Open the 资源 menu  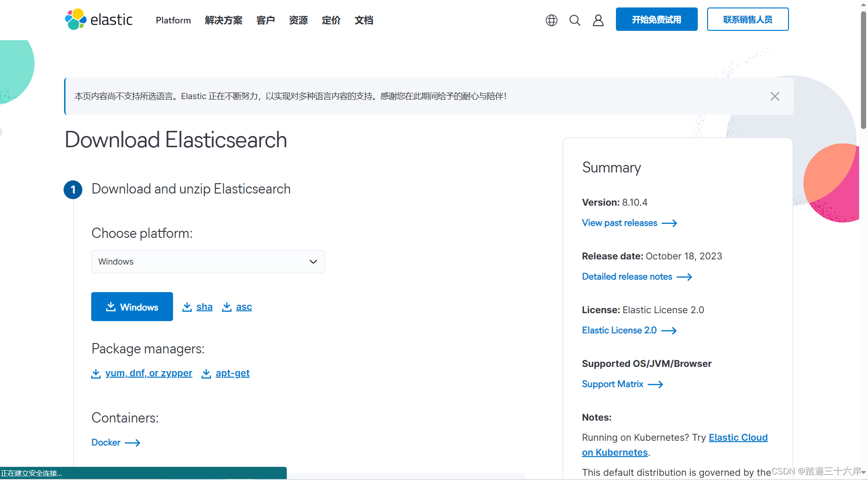298,20
